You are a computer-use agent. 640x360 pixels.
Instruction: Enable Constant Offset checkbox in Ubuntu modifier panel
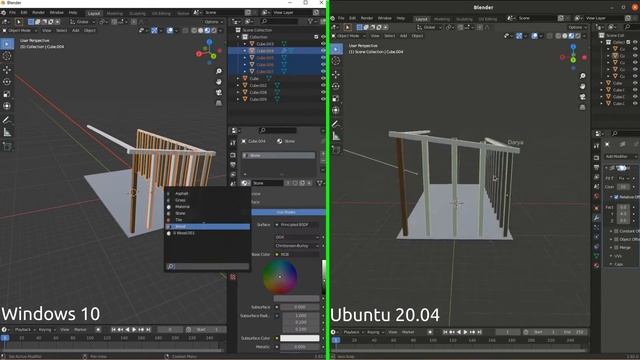616,231
